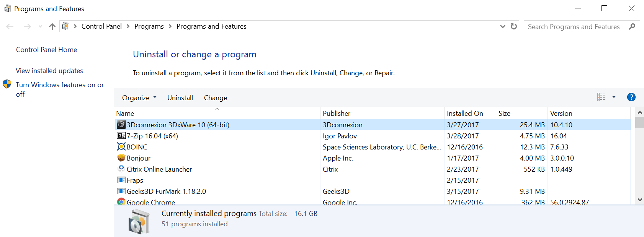Click Change in the toolbar
The image size is (644, 237).
pos(215,98)
